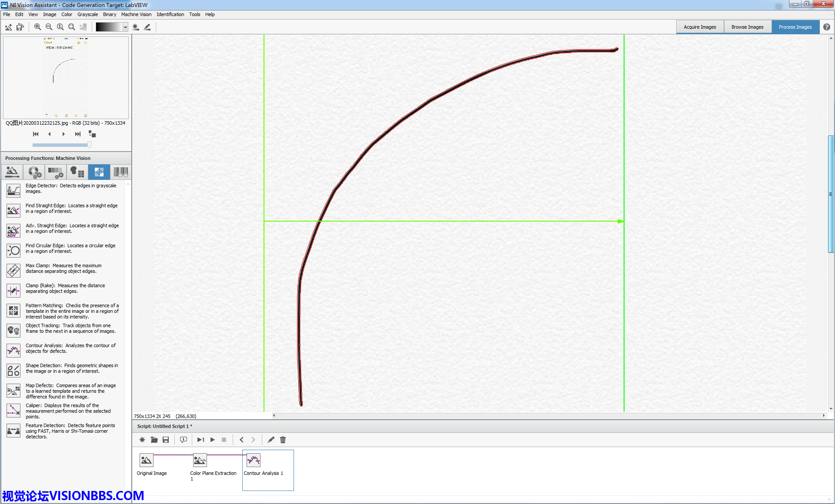Go to the next image in browser

click(x=63, y=134)
